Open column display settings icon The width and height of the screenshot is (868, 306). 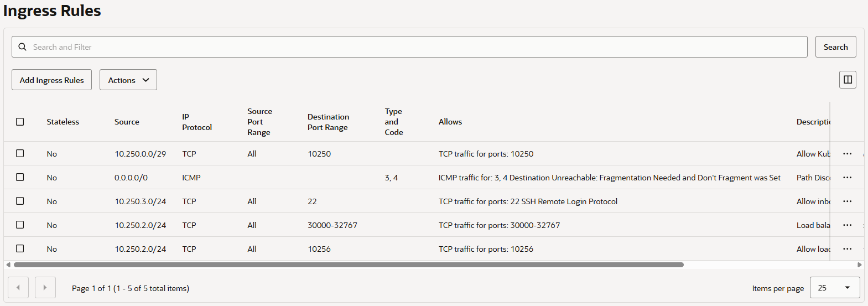coord(848,80)
